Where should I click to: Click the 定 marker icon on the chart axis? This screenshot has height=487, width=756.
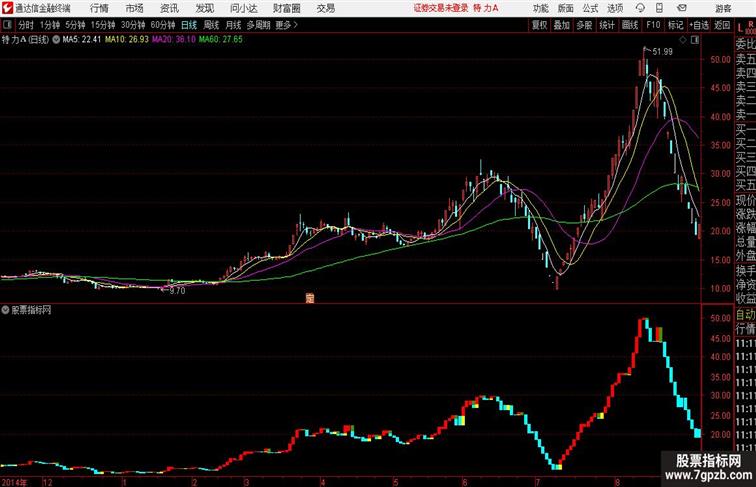tap(310, 298)
